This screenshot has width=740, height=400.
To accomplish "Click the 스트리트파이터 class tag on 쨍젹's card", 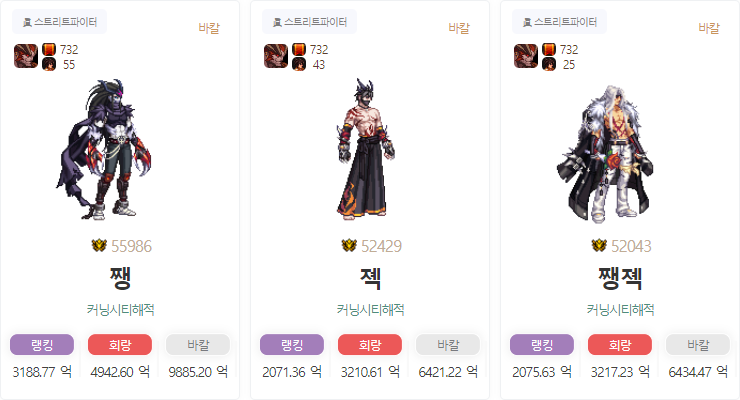I will (560, 22).
